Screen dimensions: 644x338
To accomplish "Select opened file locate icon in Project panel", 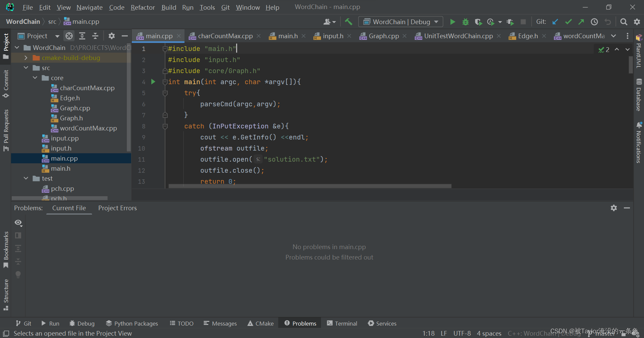I will click(x=69, y=36).
